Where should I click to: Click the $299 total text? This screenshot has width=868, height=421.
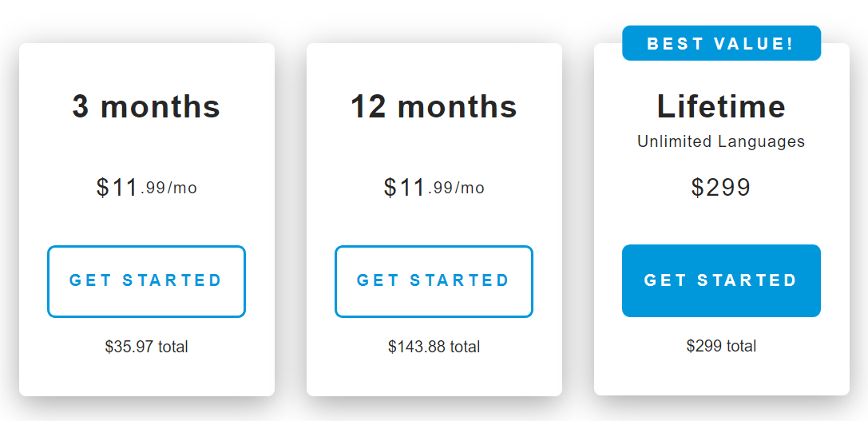[x=721, y=346]
